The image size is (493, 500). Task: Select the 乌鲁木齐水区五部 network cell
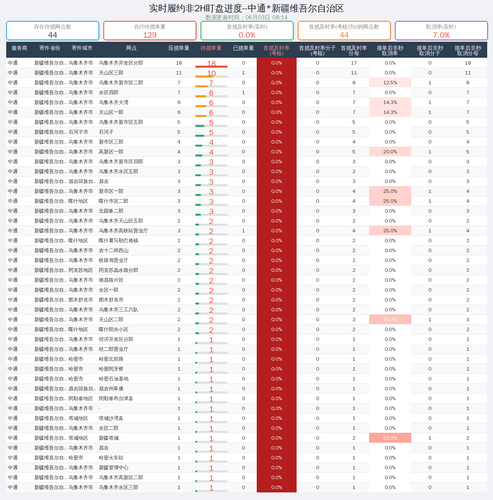[118, 171]
